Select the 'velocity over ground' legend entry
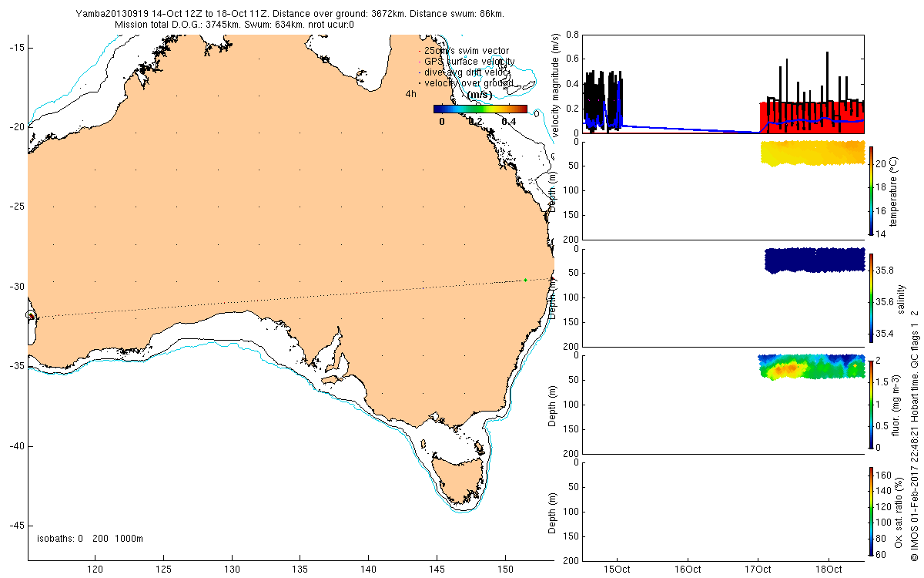 click(x=464, y=83)
